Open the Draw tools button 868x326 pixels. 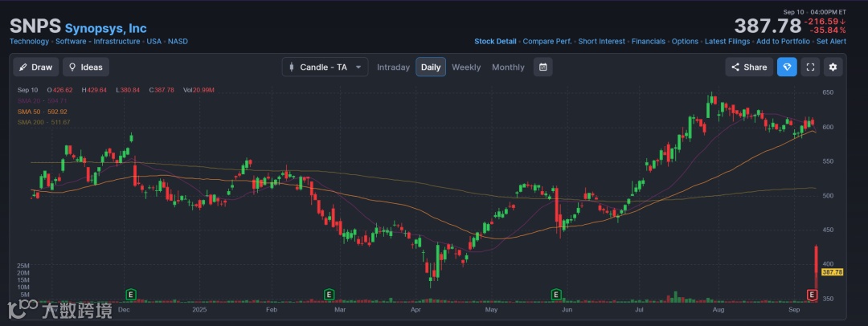pyautogui.click(x=36, y=67)
